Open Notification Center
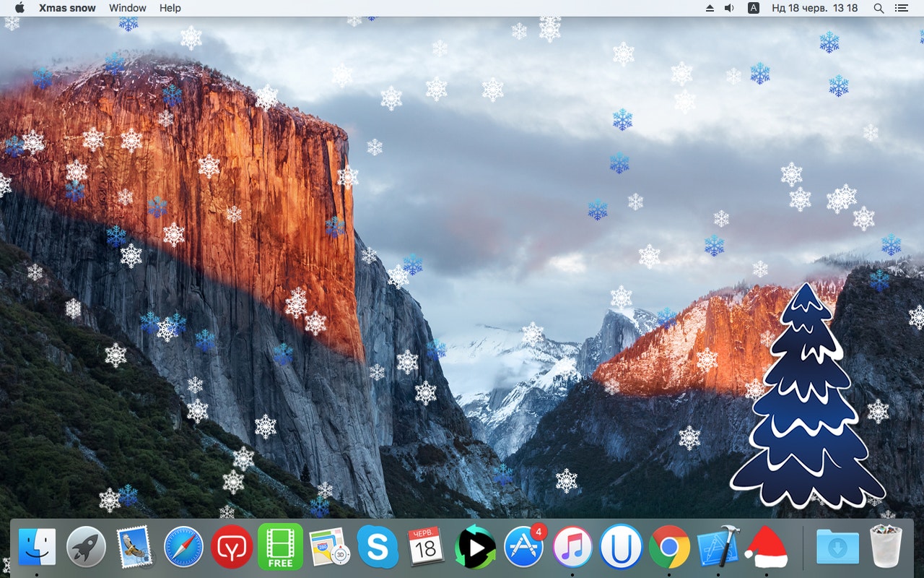The image size is (924, 578). tap(901, 8)
